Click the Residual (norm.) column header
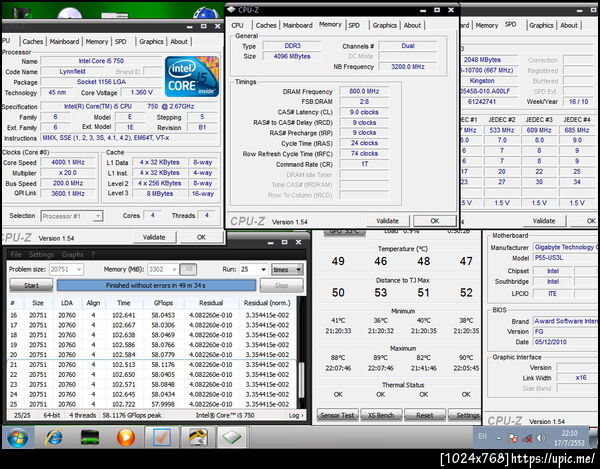Viewport: 600px width, 469px height. click(267, 303)
